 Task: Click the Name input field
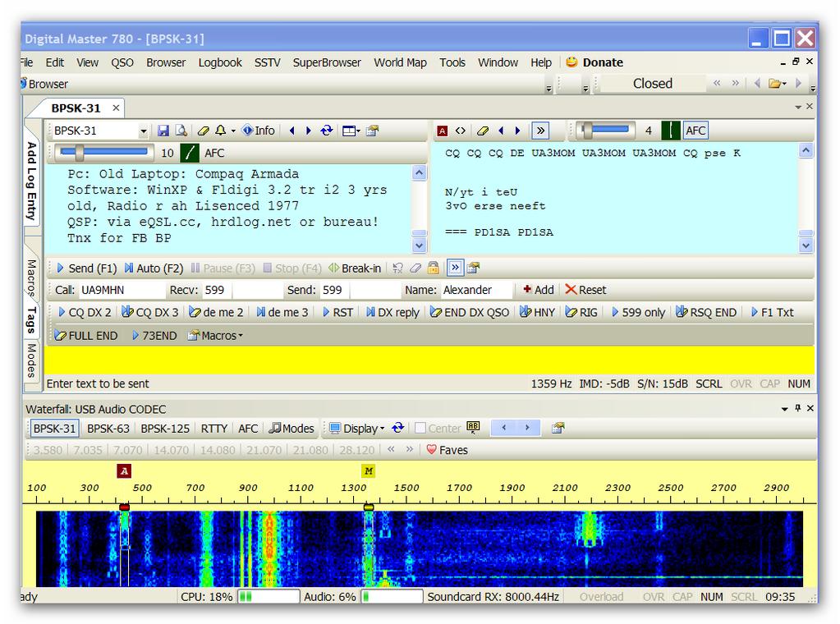pos(475,290)
